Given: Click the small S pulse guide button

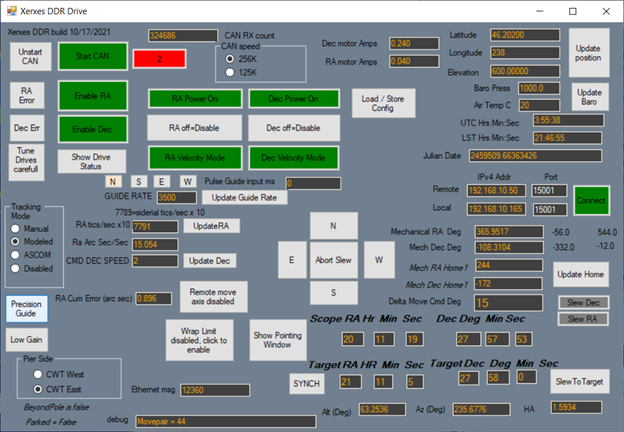Looking at the screenshot, I should point(138,181).
